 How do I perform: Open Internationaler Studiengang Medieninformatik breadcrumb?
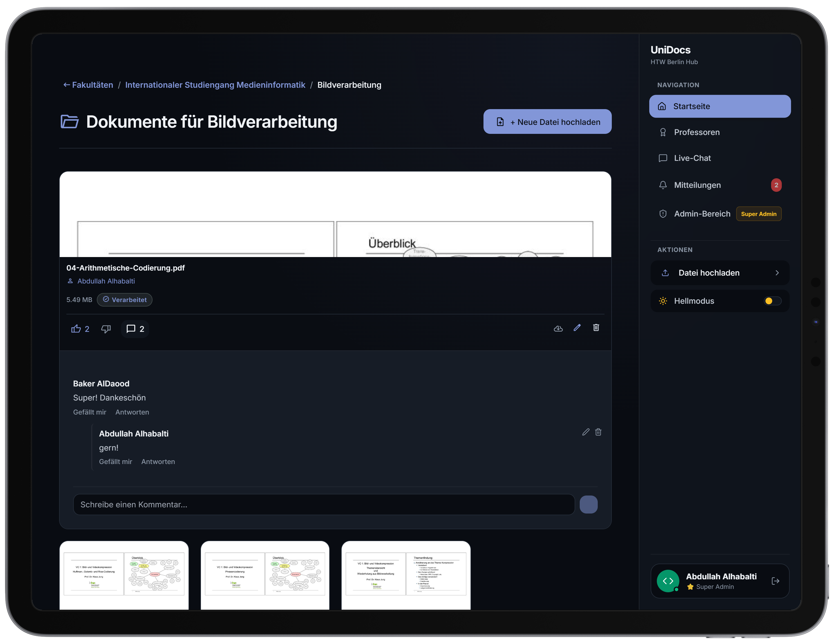215,85
